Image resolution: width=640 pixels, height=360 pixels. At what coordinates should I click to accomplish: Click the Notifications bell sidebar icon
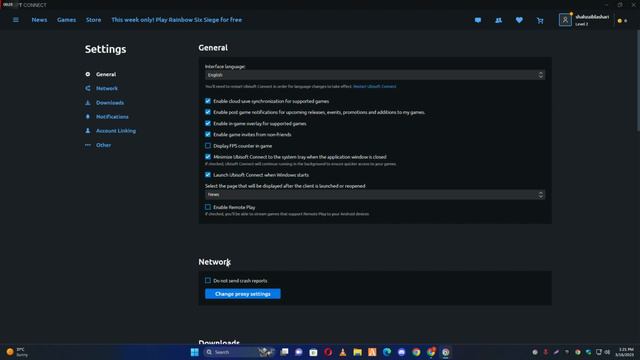(x=88, y=117)
